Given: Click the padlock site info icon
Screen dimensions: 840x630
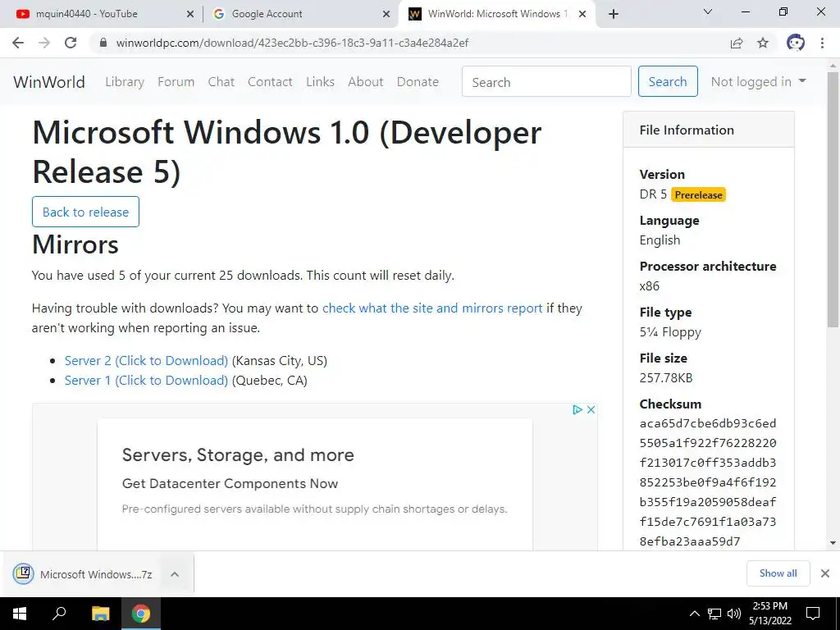Looking at the screenshot, I should coord(103,43).
